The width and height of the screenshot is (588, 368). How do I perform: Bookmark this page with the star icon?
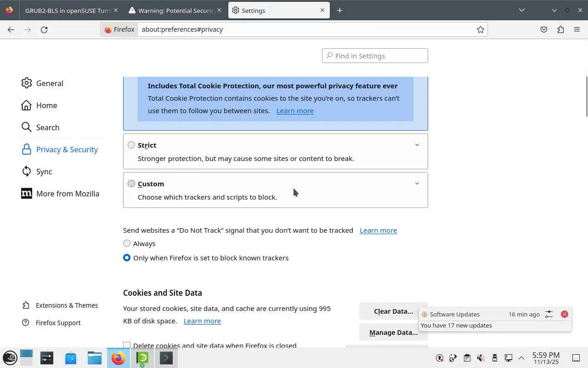(x=480, y=29)
